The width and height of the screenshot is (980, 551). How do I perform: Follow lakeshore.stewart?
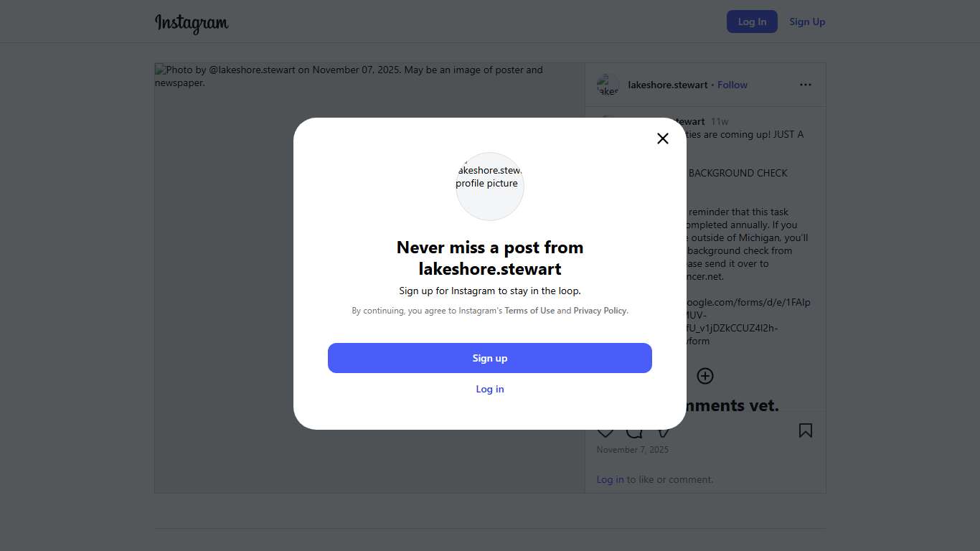732,85
